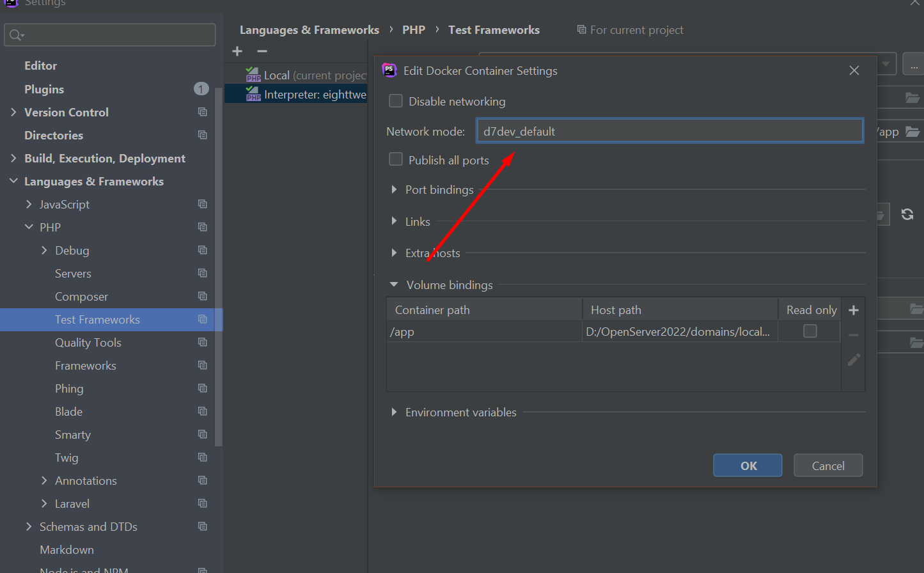The image size is (924, 573).
Task: Expand the Schemas and DTDs node
Action: [29, 526]
